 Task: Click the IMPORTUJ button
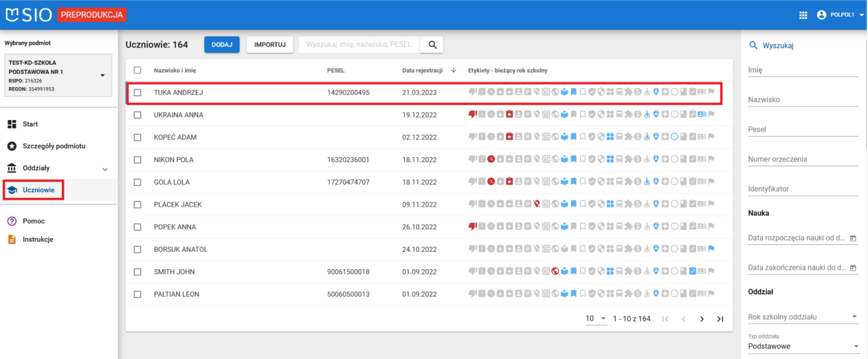tap(270, 45)
